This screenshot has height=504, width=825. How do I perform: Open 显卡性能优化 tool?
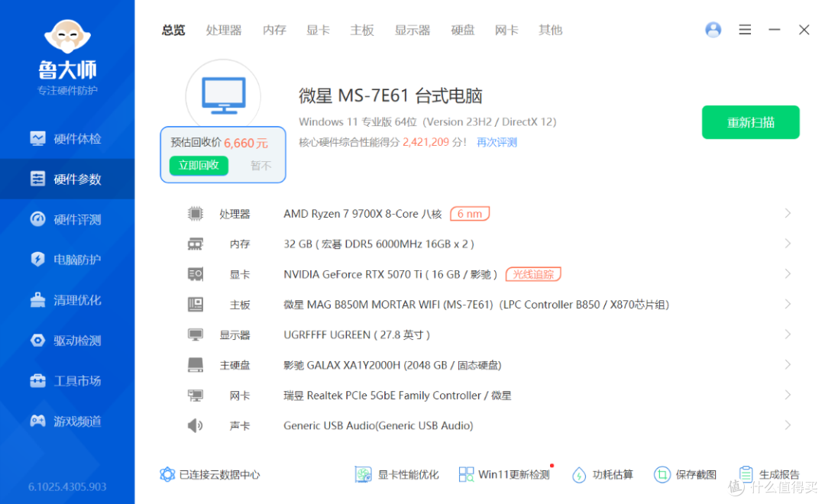click(x=396, y=474)
